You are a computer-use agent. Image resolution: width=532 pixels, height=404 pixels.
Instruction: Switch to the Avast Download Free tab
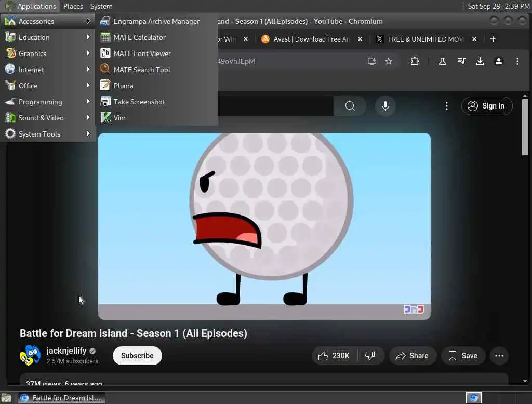click(x=311, y=39)
